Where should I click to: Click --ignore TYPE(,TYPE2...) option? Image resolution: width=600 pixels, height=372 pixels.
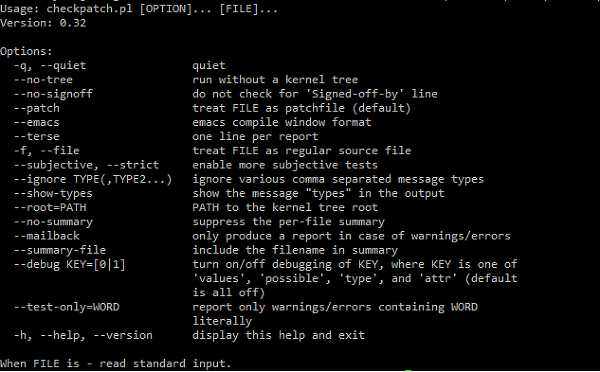[93, 179]
